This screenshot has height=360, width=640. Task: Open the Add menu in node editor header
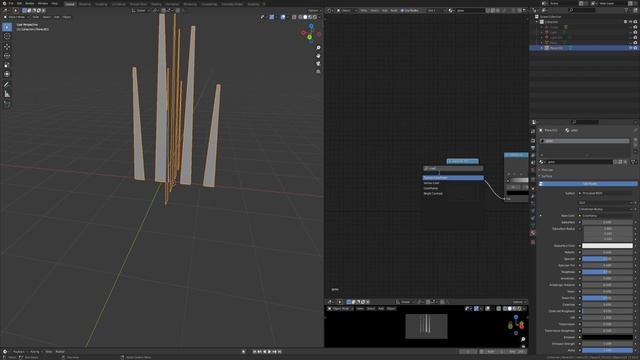384,11
